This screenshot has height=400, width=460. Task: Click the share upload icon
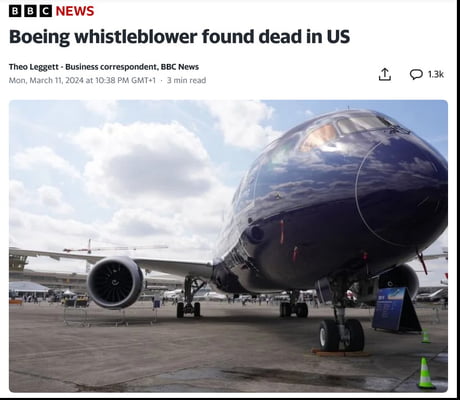(x=385, y=74)
